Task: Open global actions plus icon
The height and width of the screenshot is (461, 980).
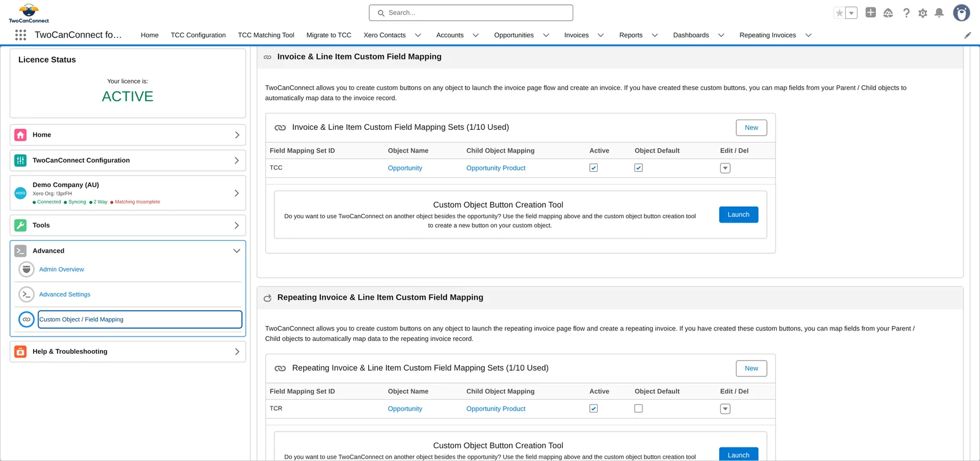Action: (870, 12)
